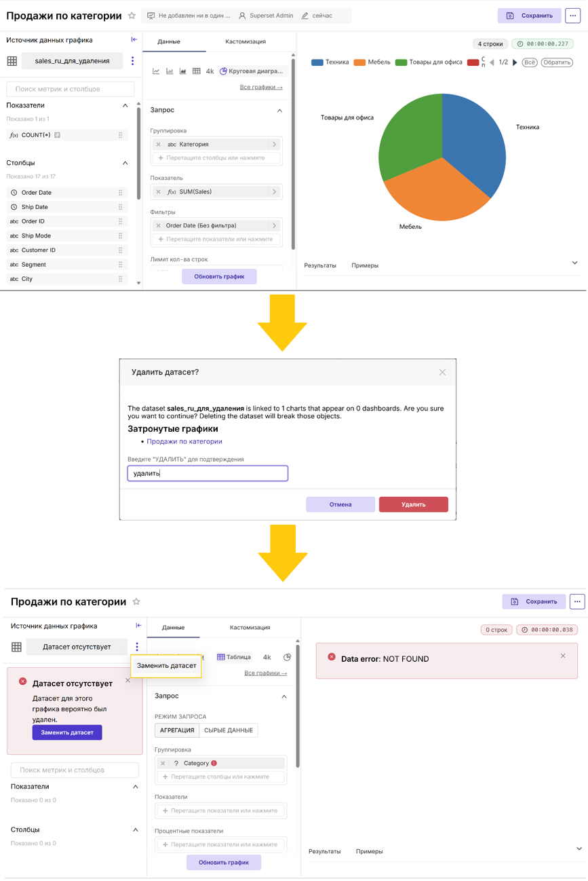Screen dimensions: 588x881
Task: Select the area chart type icon
Action: click(x=182, y=71)
